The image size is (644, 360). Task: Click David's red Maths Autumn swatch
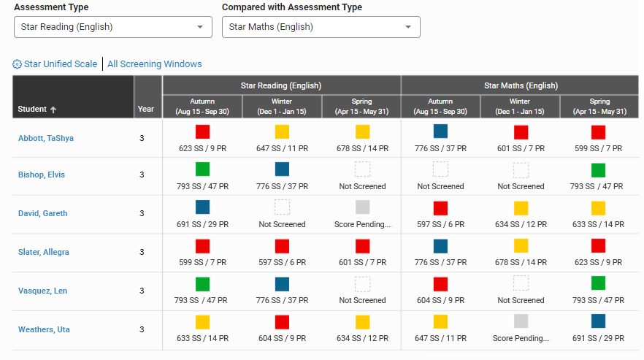(441, 208)
